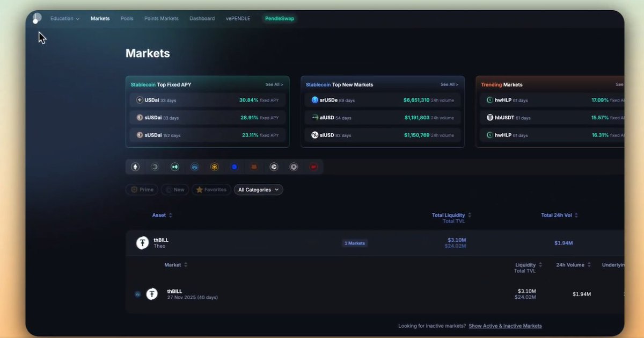Go to the Markets tab
644x338 pixels.
[x=100, y=18]
